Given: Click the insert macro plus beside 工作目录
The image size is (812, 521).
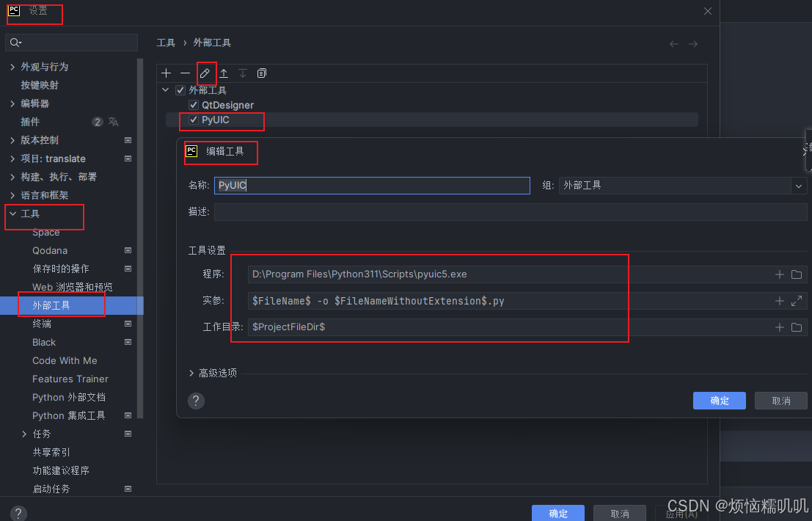Looking at the screenshot, I should click(779, 327).
